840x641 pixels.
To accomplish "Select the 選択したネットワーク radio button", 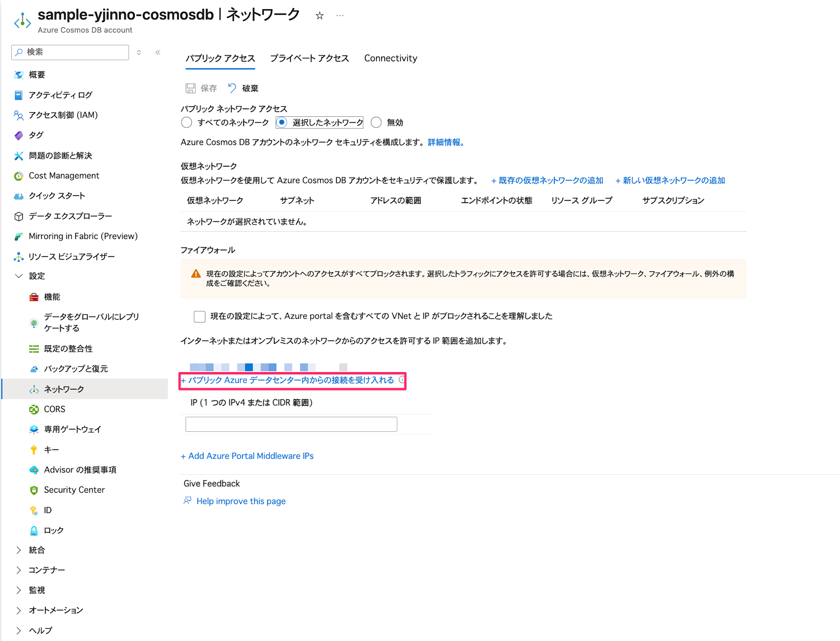I will point(282,122).
